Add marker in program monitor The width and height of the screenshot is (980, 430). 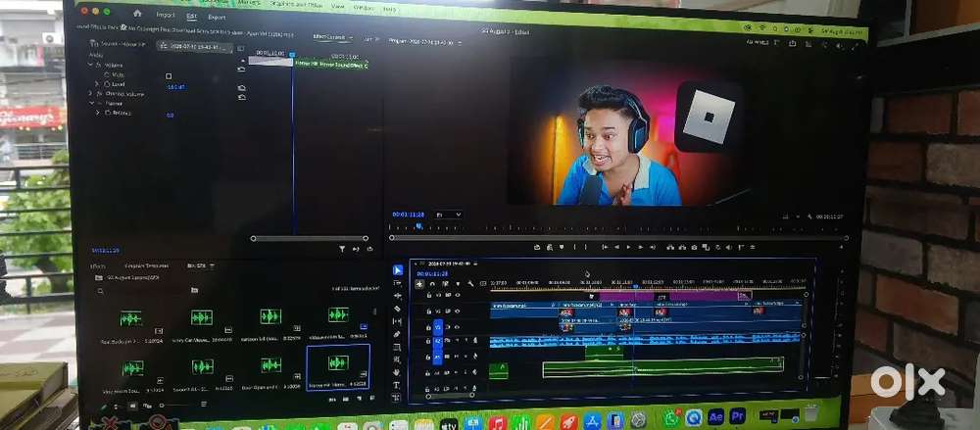coord(562,248)
